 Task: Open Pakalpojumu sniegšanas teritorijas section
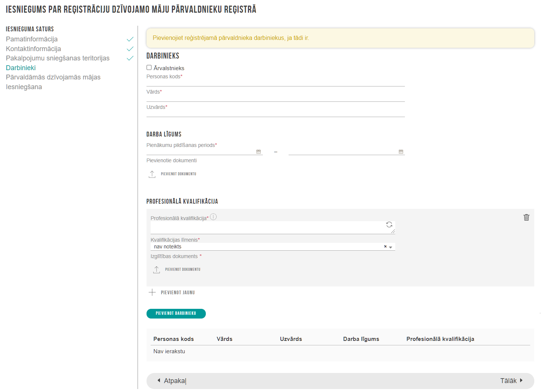point(58,58)
